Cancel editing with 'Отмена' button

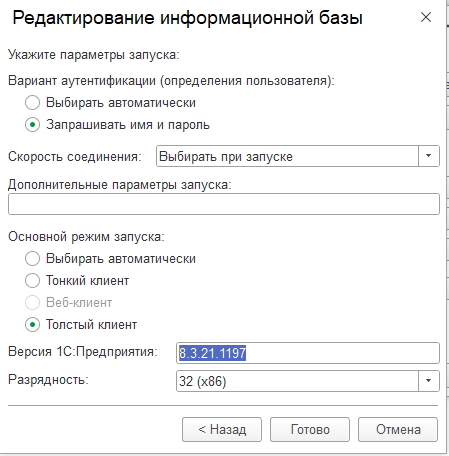398,429
